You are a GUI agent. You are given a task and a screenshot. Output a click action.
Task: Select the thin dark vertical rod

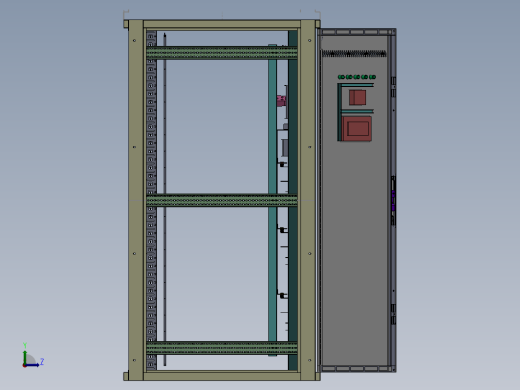coord(165,200)
